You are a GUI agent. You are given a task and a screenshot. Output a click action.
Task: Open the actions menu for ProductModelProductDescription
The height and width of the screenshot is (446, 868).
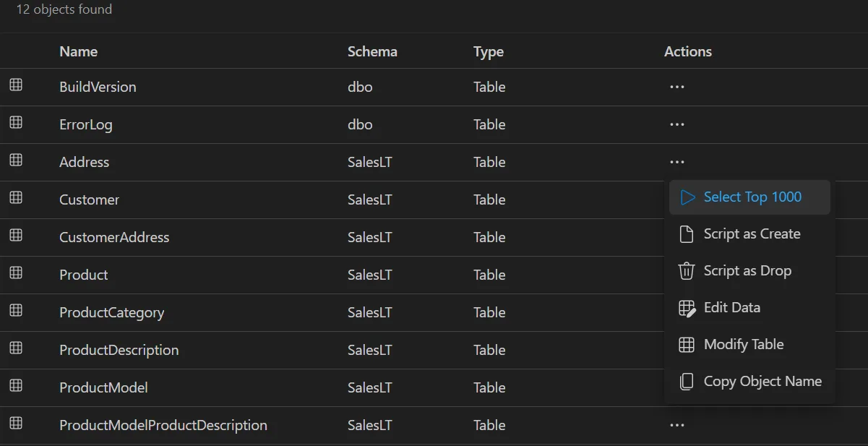(x=676, y=425)
